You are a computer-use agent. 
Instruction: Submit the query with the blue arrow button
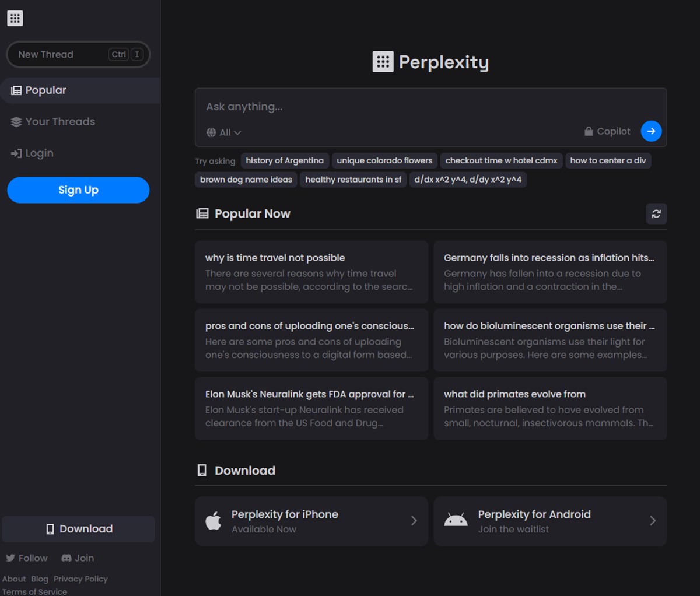pos(651,131)
